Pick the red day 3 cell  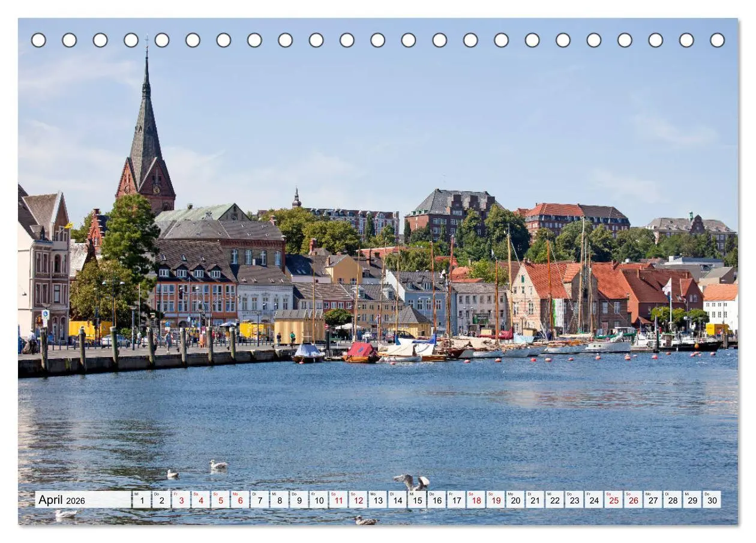tap(181, 500)
